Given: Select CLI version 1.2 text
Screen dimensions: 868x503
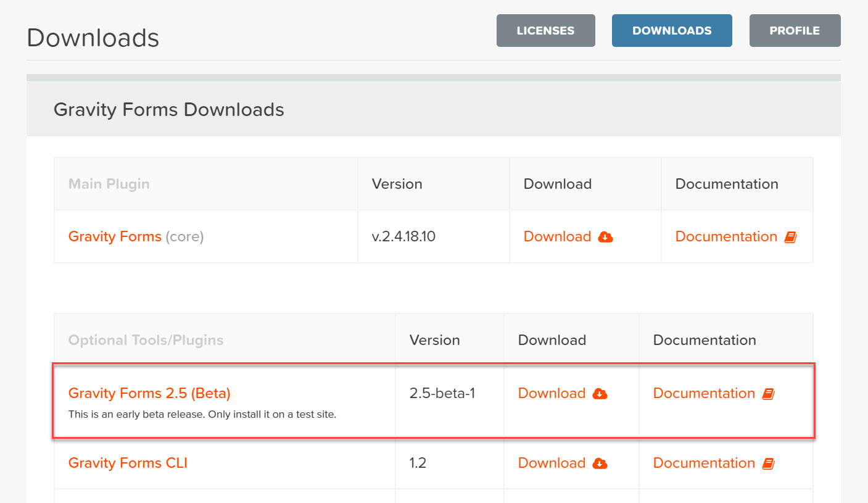Looking at the screenshot, I should pyautogui.click(x=418, y=463).
